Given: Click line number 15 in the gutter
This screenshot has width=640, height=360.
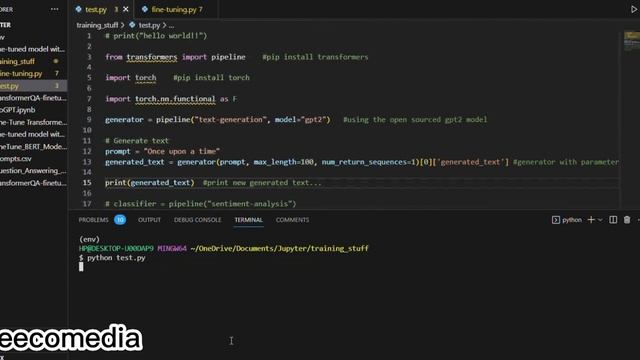Looking at the screenshot, I should click(x=87, y=182).
